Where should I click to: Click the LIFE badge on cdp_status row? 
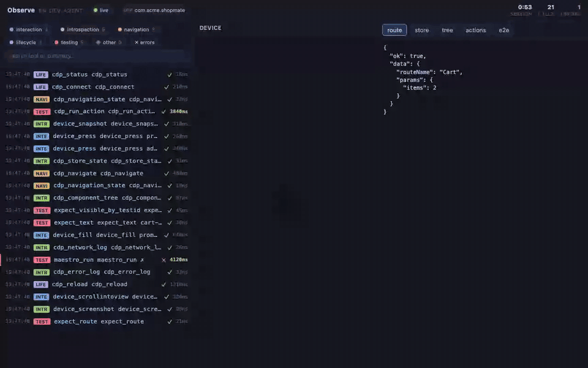point(40,75)
